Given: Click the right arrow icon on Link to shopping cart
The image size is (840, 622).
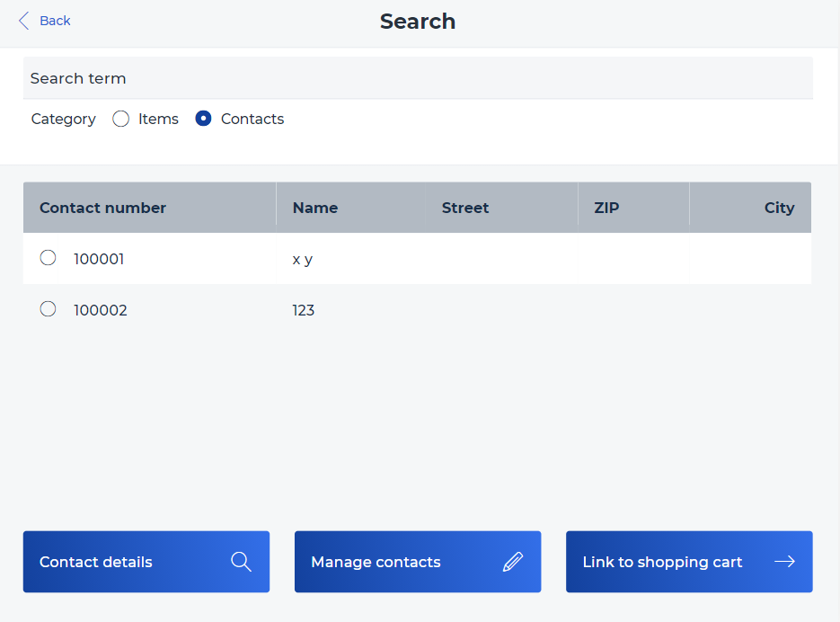Looking at the screenshot, I should point(784,562).
